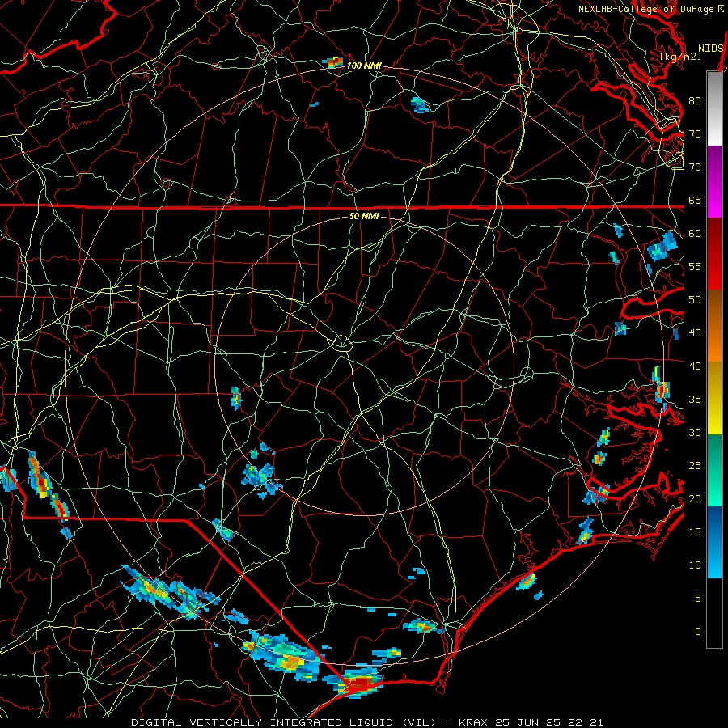Click the scale value 75
Screen dimensions: 728x728
click(x=695, y=134)
